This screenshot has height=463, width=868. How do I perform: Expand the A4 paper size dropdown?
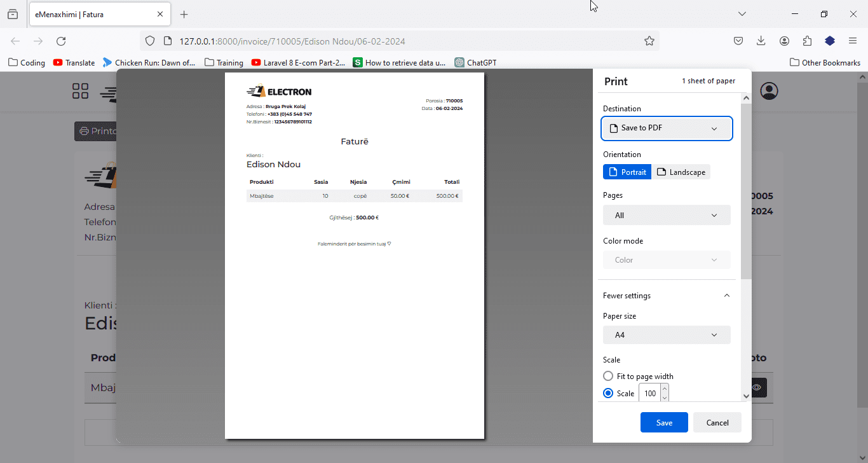coord(667,335)
